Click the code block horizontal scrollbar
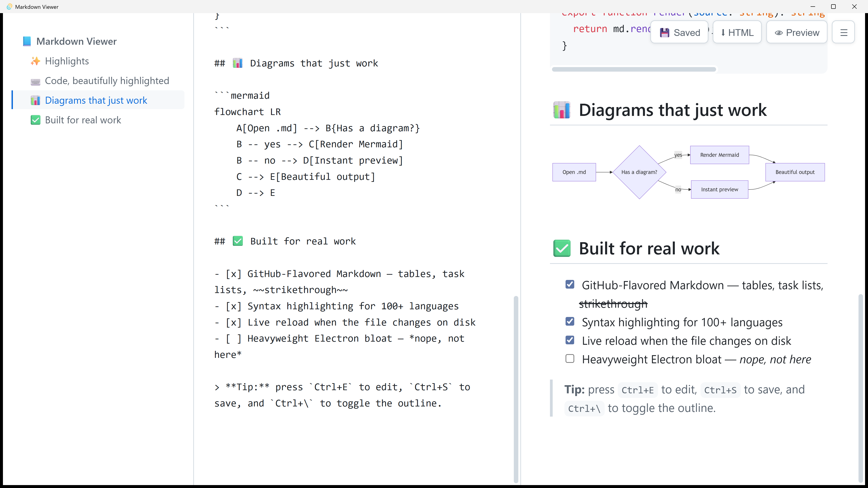This screenshot has height=488, width=868. pos(634,69)
